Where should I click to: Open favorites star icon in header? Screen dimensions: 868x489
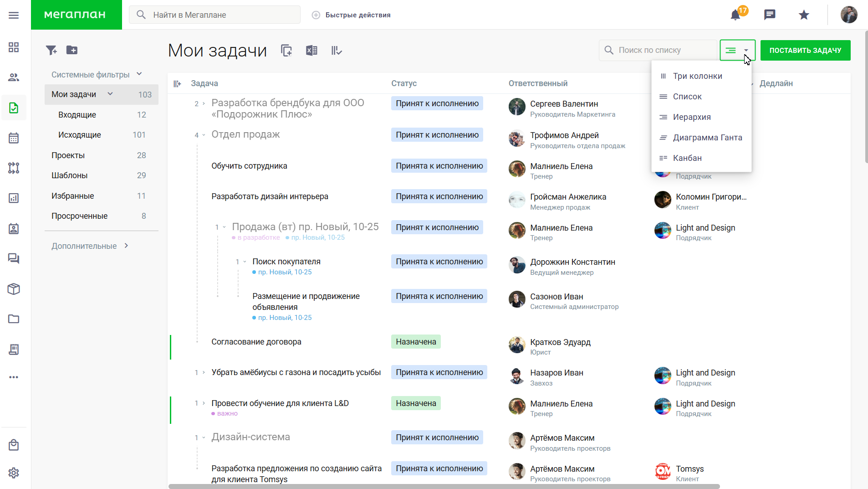[x=804, y=15]
